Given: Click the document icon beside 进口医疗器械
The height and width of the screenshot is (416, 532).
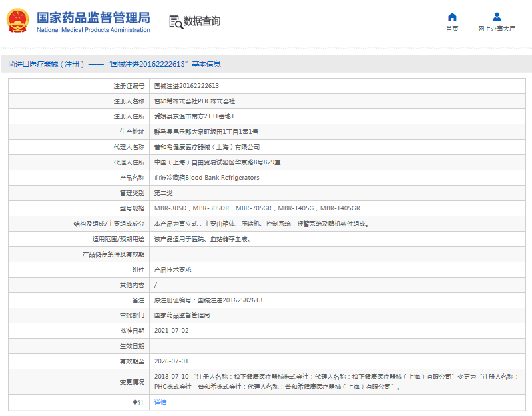Looking at the screenshot, I should pyautogui.click(x=11, y=64).
